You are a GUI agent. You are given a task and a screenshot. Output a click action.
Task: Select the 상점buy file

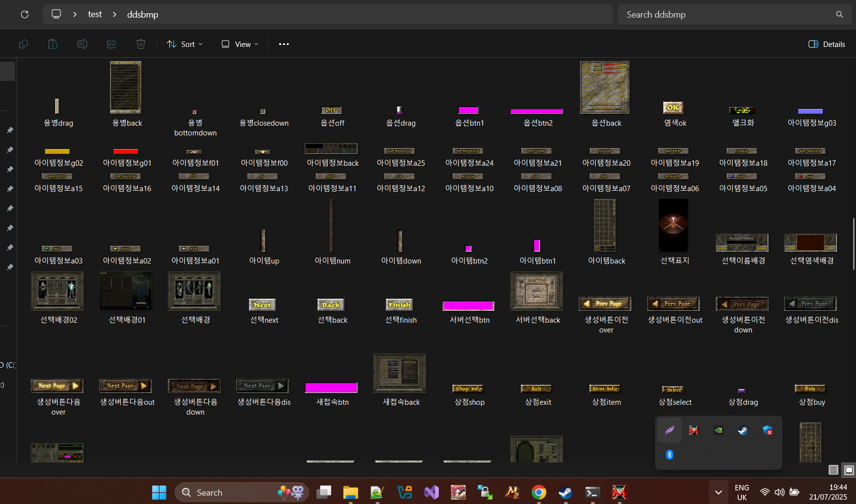pyautogui.click(x=811, y=395)
